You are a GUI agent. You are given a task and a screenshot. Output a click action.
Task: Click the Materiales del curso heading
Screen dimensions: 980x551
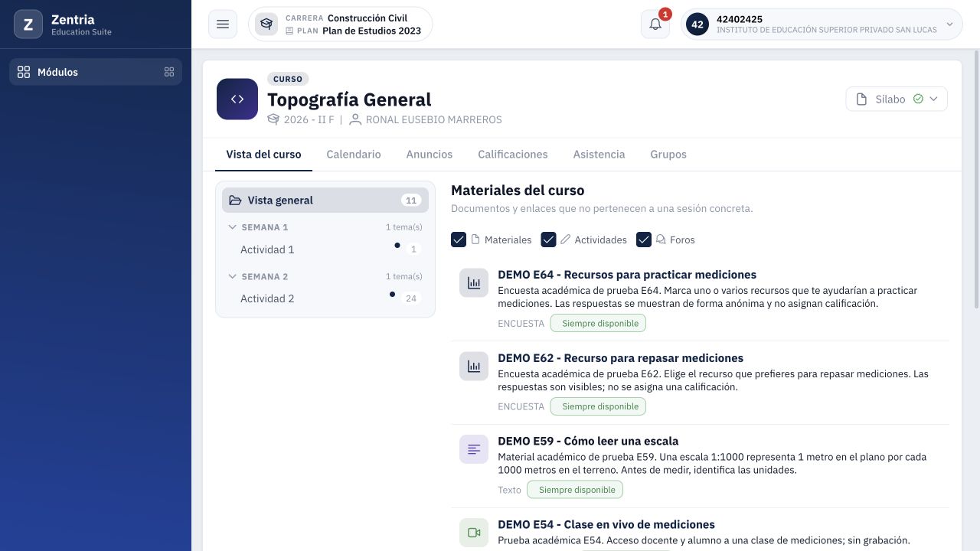(x=518, y=191)
